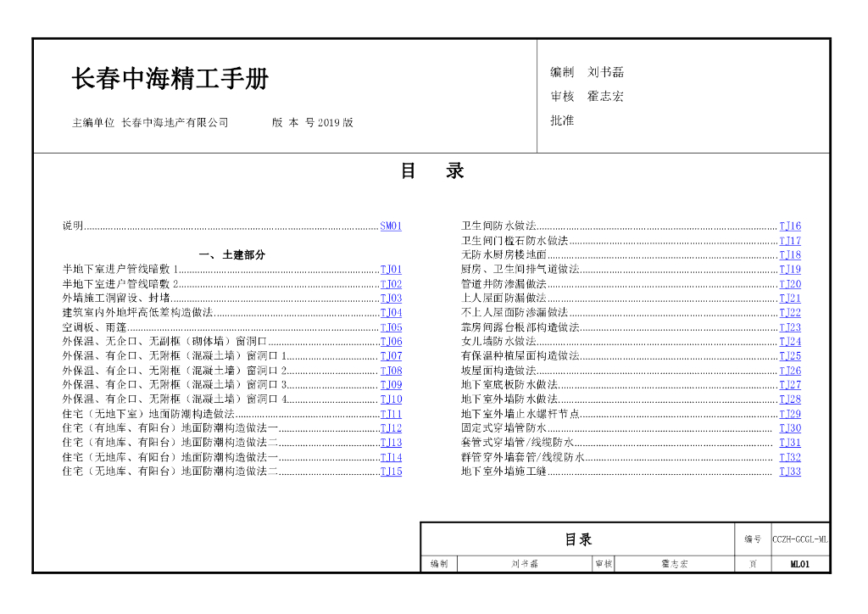This screenshot has height=614, width=868.
Task: Open the SM01 说明 link
Action: point(391,226)
